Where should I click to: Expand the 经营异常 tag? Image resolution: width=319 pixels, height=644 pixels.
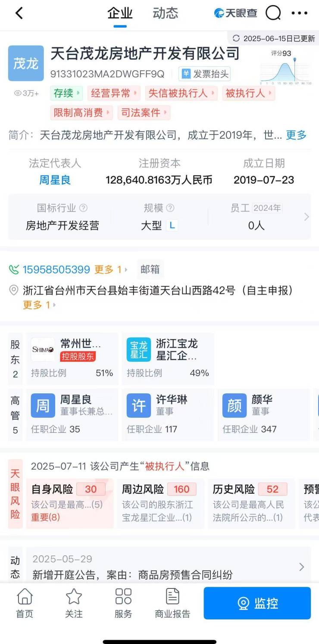coord(114,93)
